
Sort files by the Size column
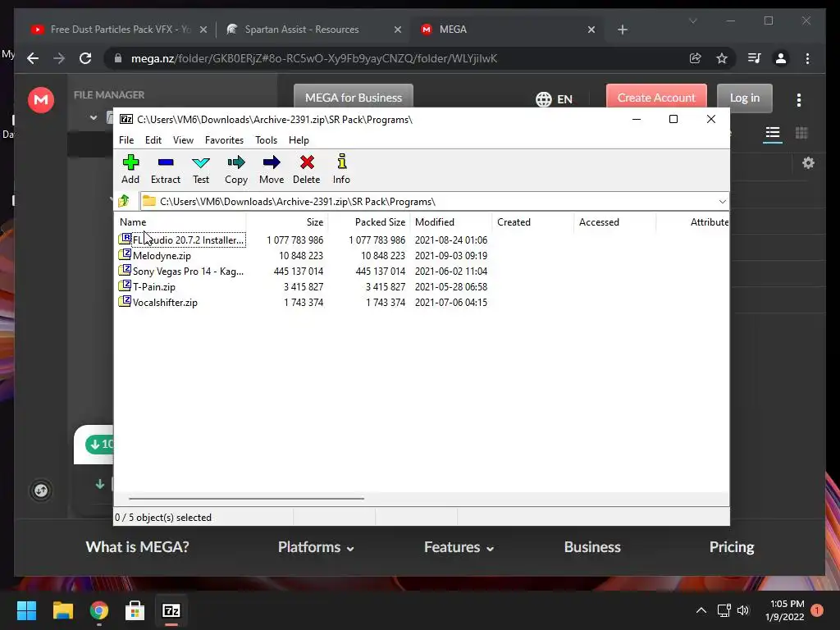287,221
